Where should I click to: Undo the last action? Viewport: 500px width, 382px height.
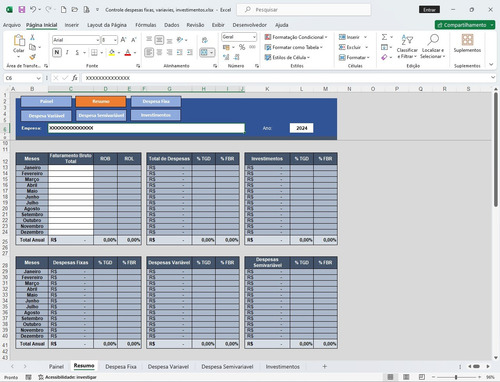[33, 10]
